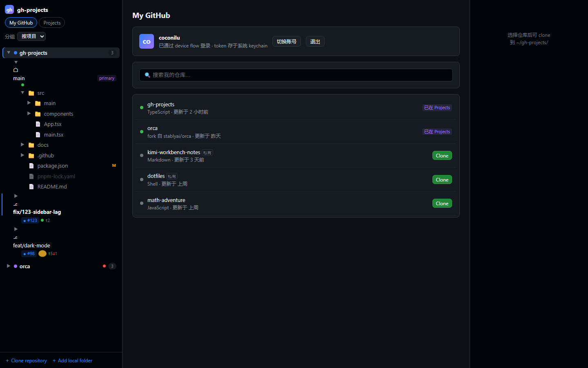
Task: Click the README.md file icon
Action: (31, 187)
